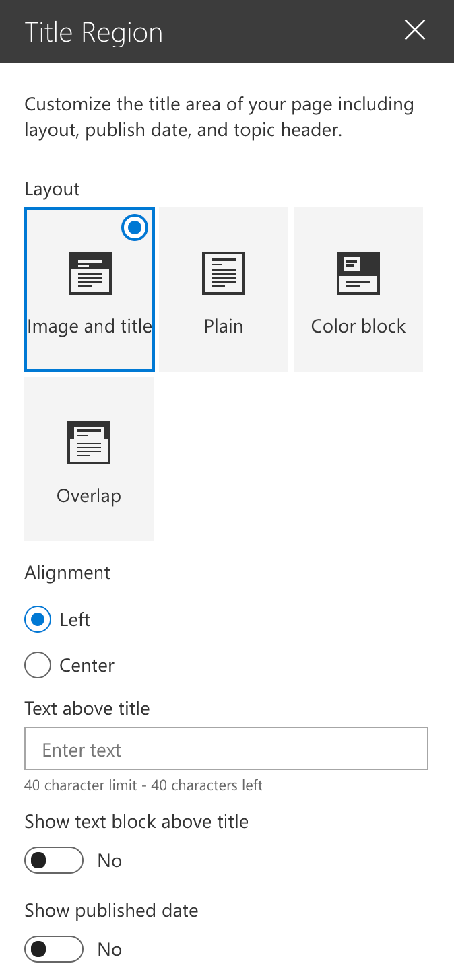Image resolution: width=454 pixels, height=980 pixels.
Task: Close the Title Region panel
Action: [x=414, y=30]
